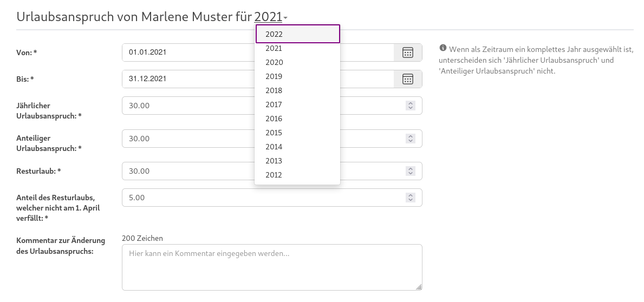
Task: Select 2017 from the year list
Action: (x=297, y=104)
